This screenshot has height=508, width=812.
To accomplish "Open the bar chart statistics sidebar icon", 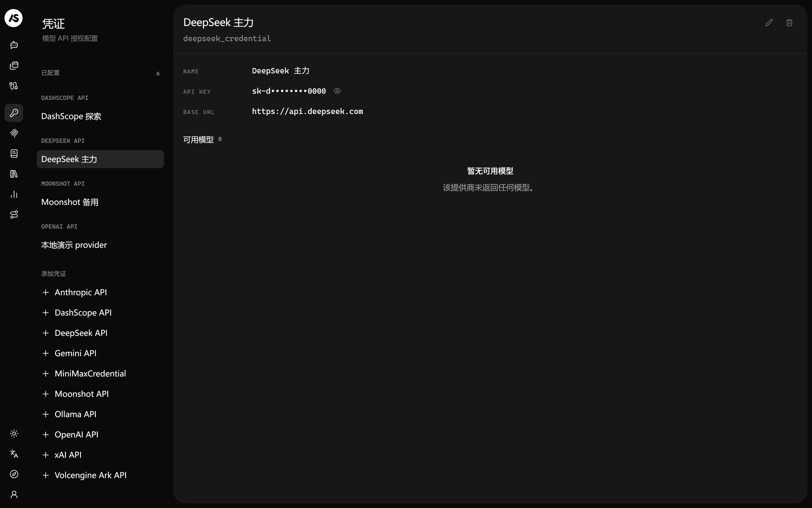I will (14, 194).
